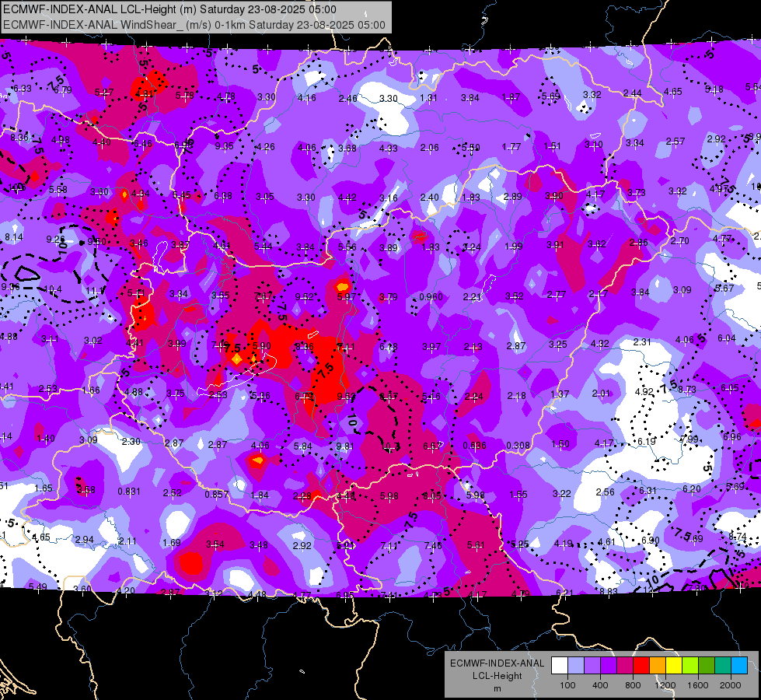Click the wind shear value 8.73
Screen dimensions: 761x700
pyautogui.click(x=687, y=389)
